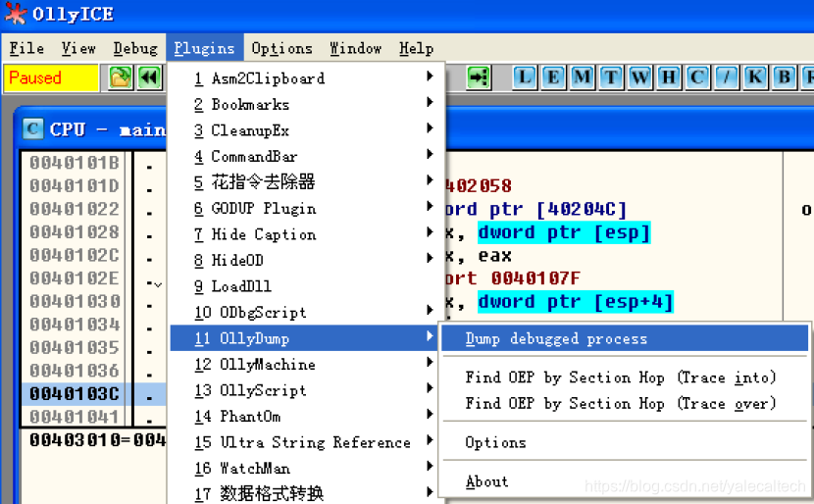Expand CommandBar plugin submenu

coord(307,156)
